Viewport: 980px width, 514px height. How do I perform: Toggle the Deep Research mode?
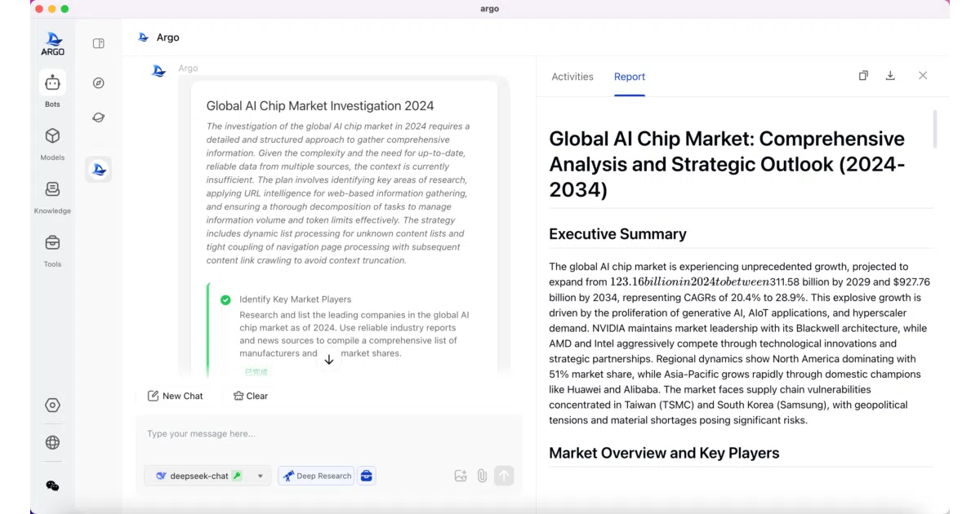click(x=316, y=476)
